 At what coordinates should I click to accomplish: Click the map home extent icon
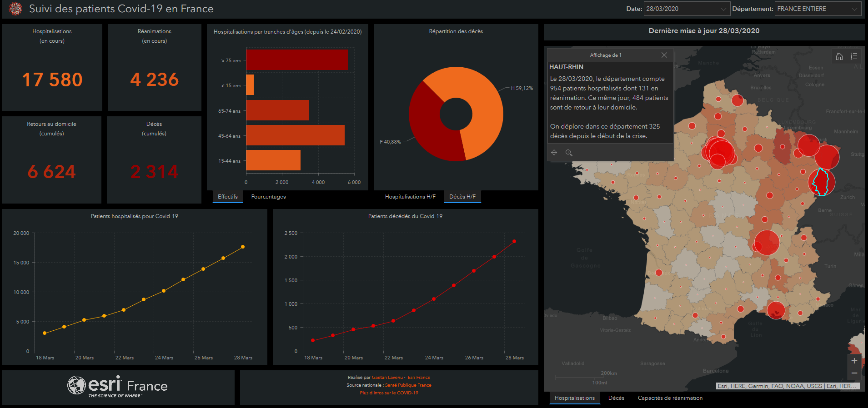(839, 56)
